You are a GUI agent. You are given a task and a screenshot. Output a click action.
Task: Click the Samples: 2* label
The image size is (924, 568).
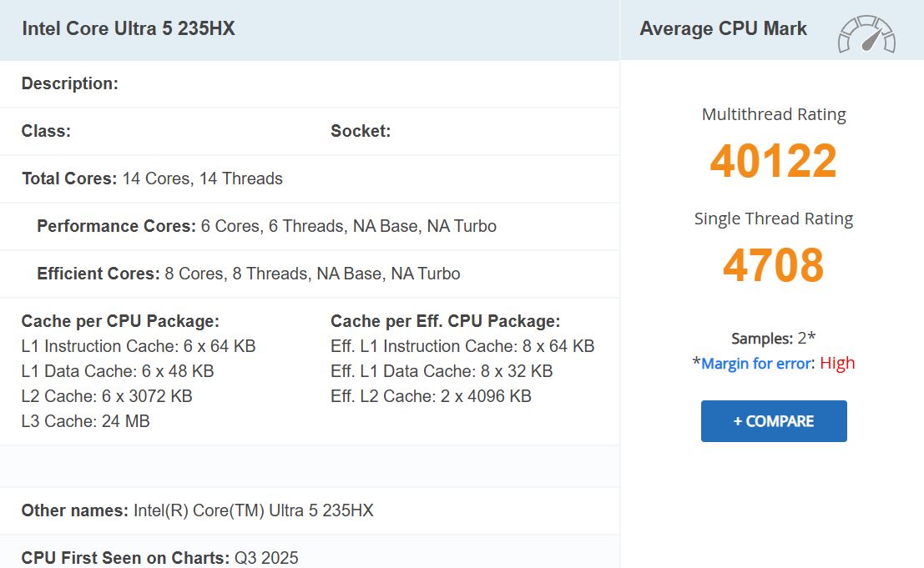point(773,339)
